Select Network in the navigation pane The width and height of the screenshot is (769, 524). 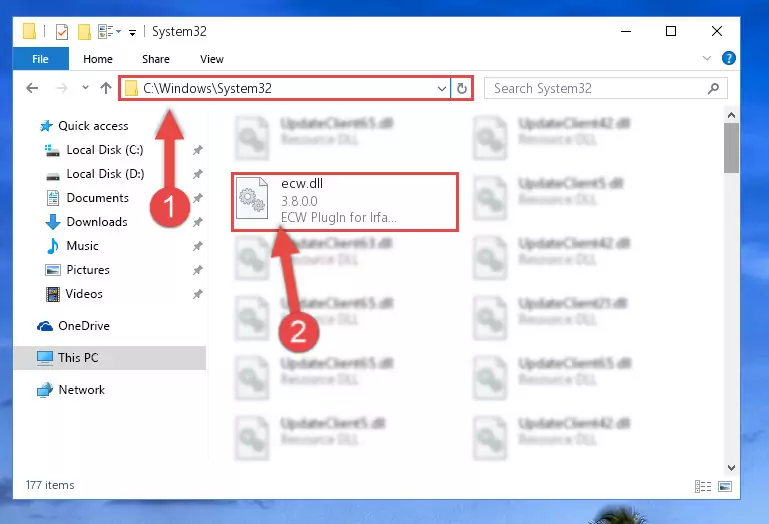[x=71, y=390]
